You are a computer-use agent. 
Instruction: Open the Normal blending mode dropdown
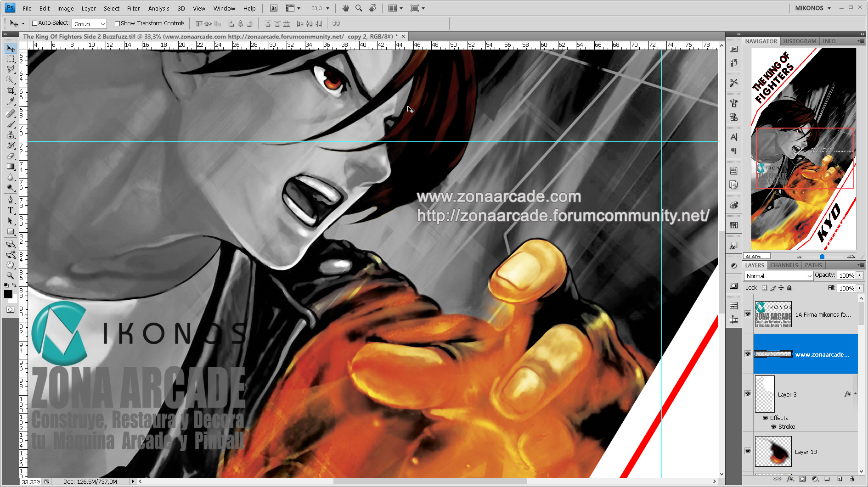point(778,276)
